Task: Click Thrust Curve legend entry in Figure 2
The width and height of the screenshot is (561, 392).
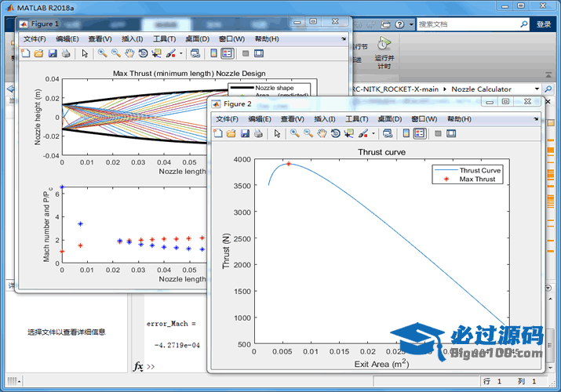Action: pos(468,170)
